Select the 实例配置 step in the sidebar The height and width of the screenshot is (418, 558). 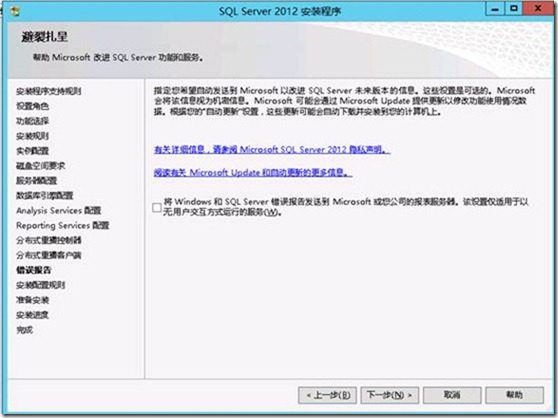(32, 151)
